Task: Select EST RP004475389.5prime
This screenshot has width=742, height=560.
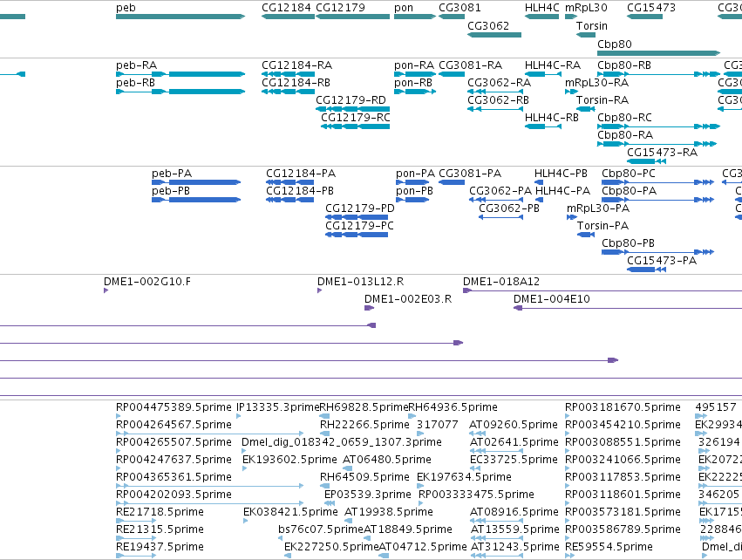Action: pyautogui.click(x=118, y=416)
